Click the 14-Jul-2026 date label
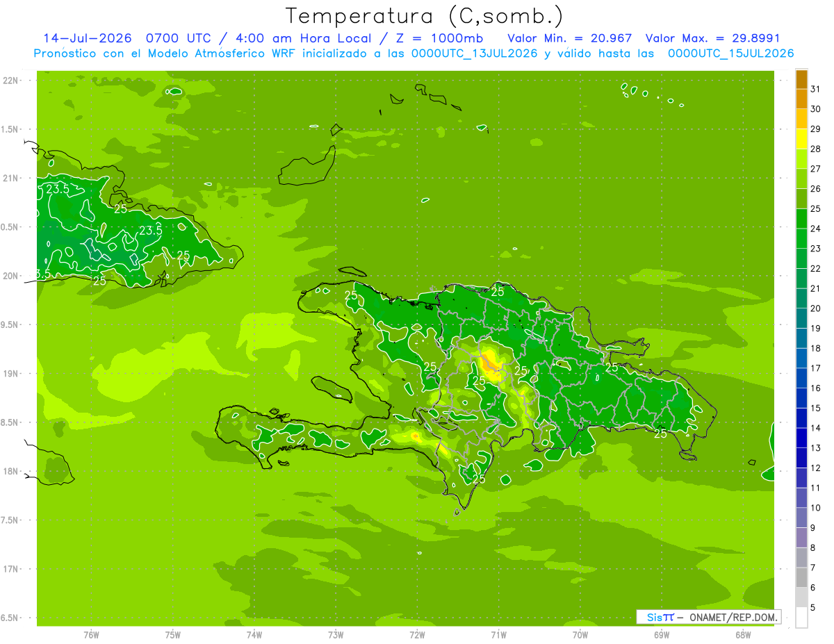The width and height of the screenshot is (834, 644). click(x=87, y=38)
